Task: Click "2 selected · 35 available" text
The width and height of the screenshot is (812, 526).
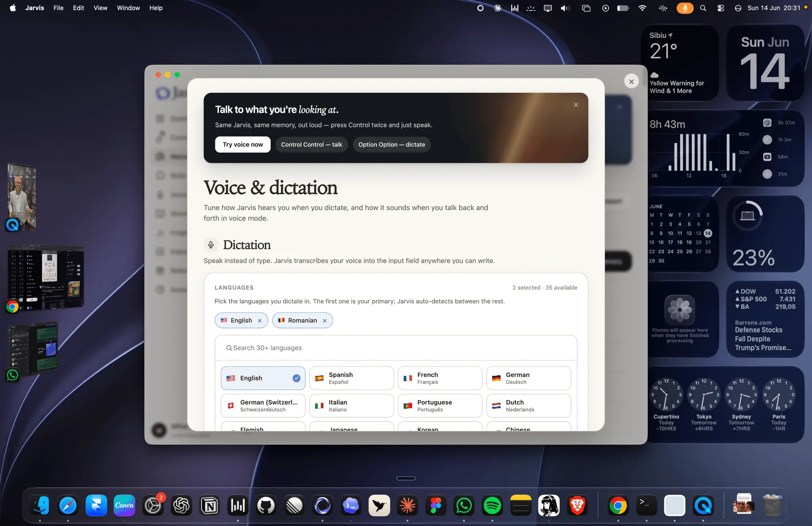Action: tap(544, 288)
